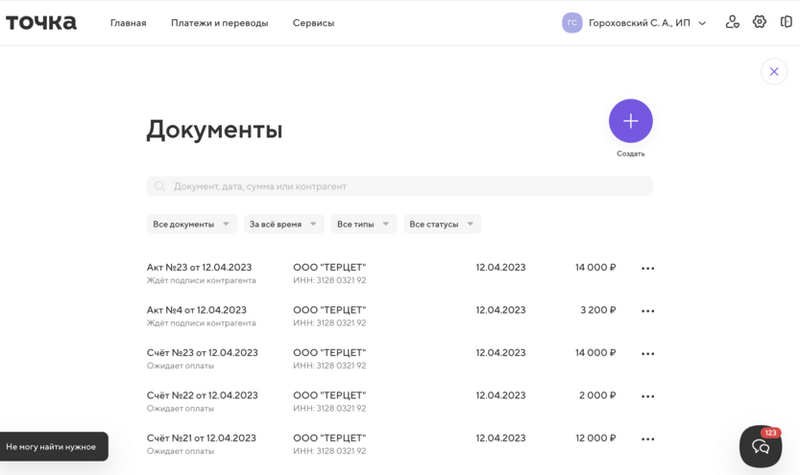Click the Точка logo
The height and width of the screenshot is (475, 800).
click(41, 22)
